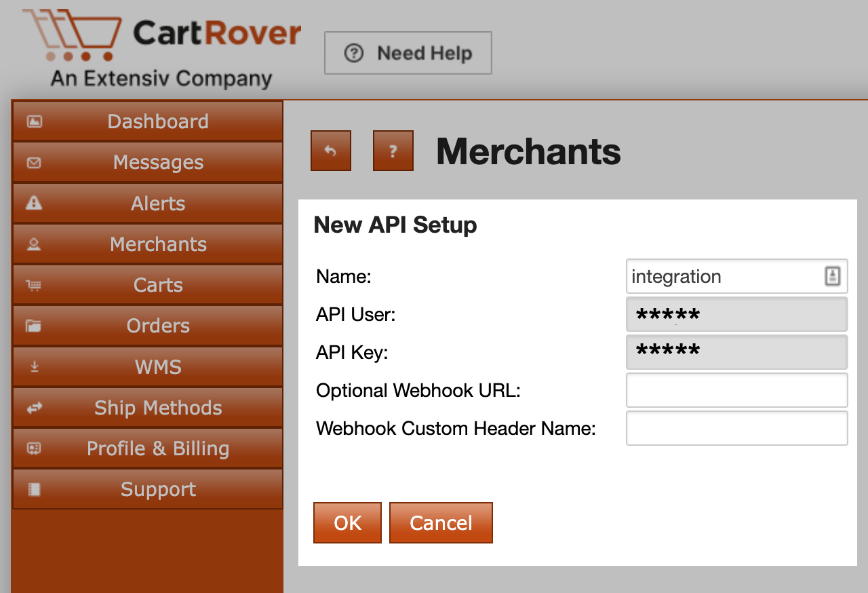Click the WMS download arrow icon

(x=34, y=367)
